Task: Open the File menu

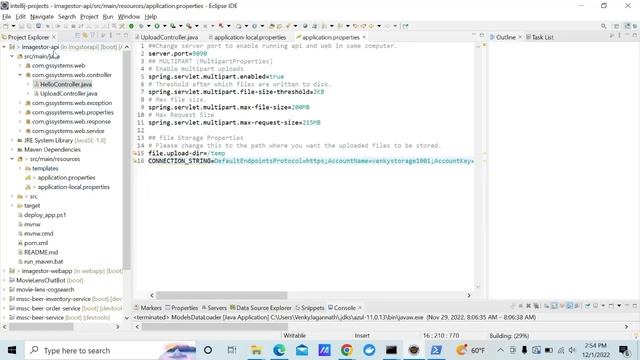Action: [x=7, y=17]
